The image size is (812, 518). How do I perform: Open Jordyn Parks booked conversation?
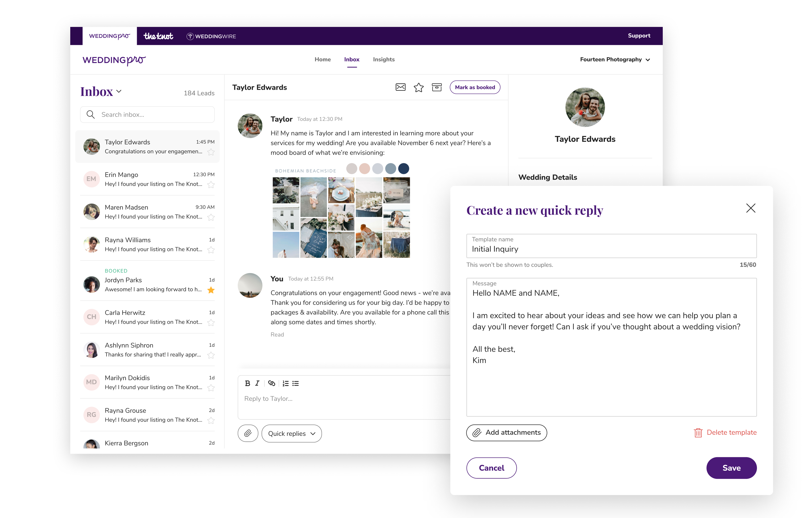click(147, 281)
